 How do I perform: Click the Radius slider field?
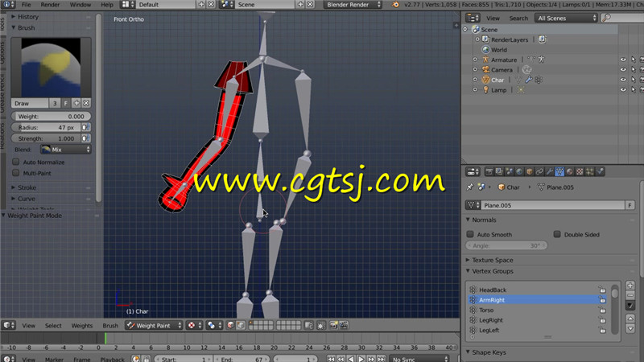[x=46, y=127]
